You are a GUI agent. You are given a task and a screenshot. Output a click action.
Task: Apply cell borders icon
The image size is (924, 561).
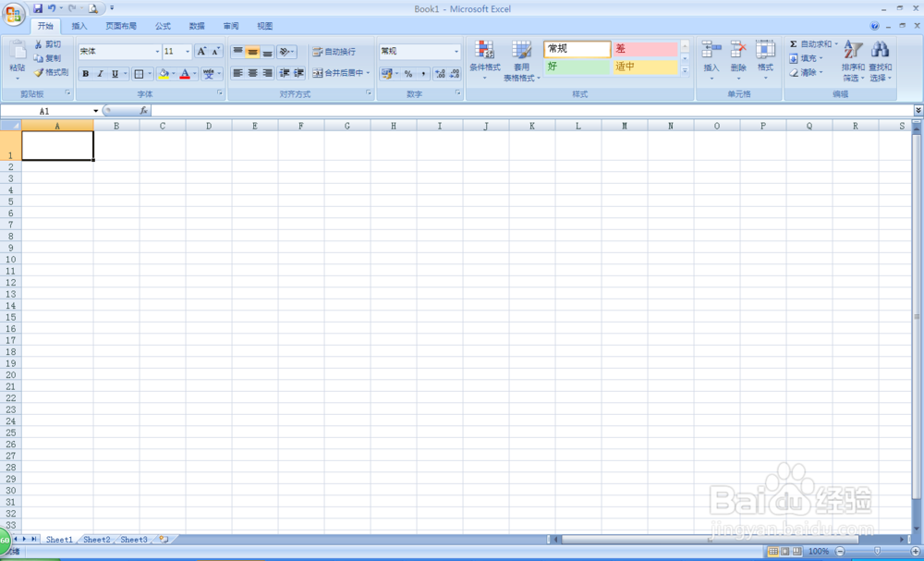pos(139,74)
